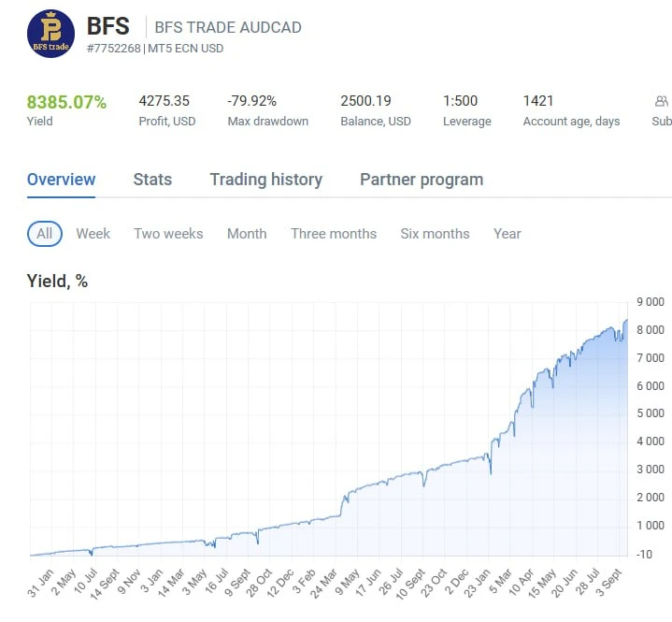Click the 8385.07% yield value
Screen dimensions: 672x622
pos(66,102)
